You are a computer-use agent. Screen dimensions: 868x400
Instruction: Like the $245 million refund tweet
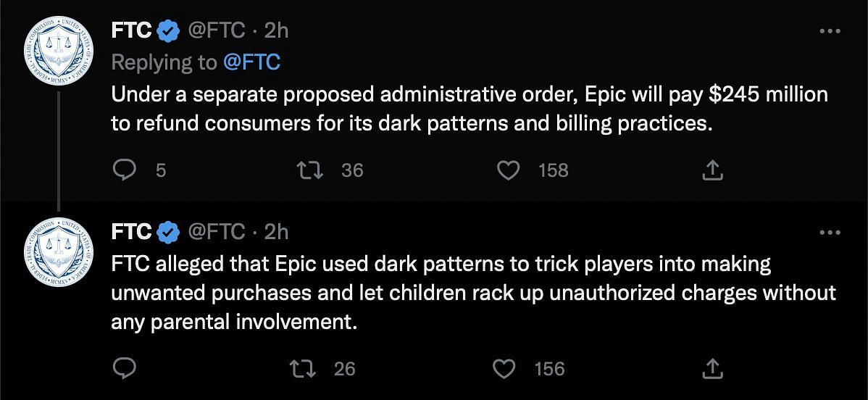coord(510,170)
